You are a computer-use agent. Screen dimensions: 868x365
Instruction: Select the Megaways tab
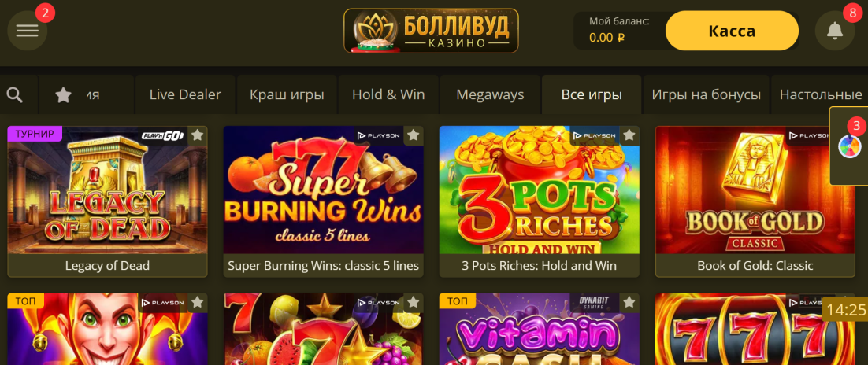click(490, 95)
